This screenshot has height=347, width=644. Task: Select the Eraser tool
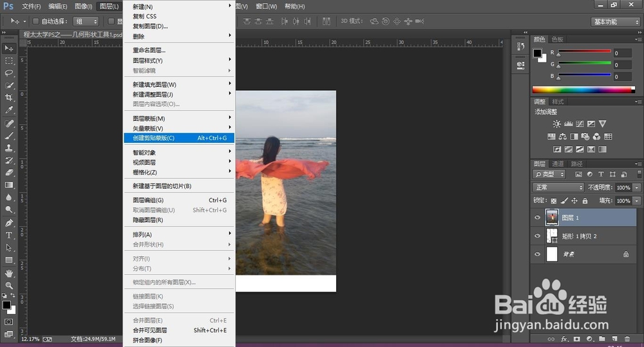8,173
